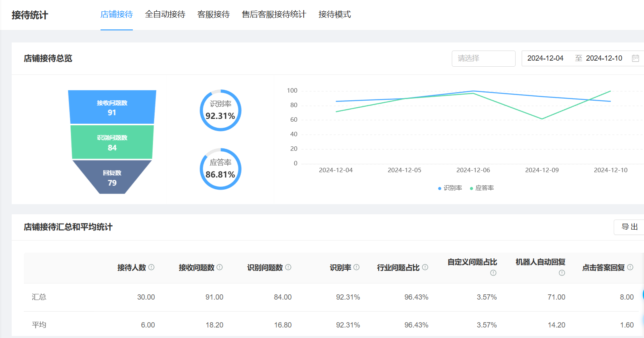This screenshot has width=644, height=338.
Task: Click 71.00 cell in 汇总 row
Action: (x=556, y=297)
